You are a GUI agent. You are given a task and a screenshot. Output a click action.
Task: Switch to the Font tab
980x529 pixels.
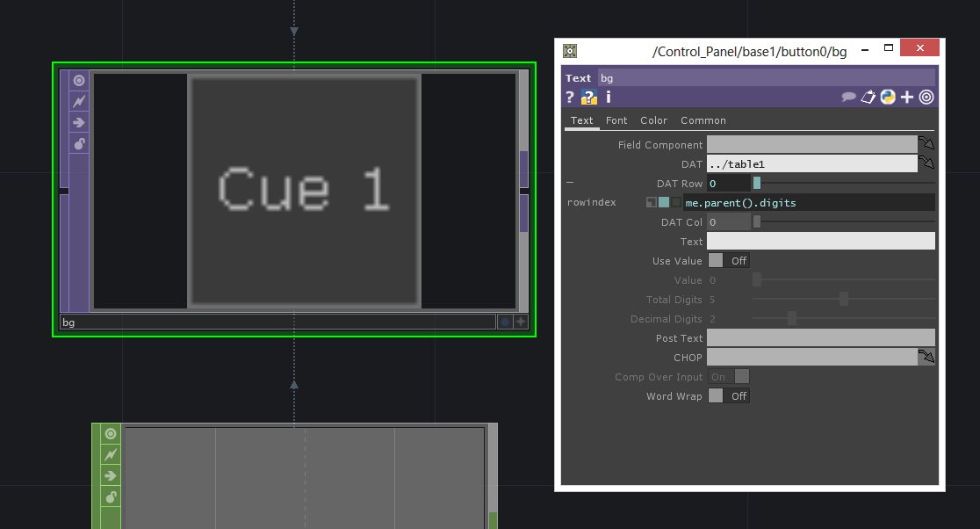pyautogui.click(x=616, y=120)
